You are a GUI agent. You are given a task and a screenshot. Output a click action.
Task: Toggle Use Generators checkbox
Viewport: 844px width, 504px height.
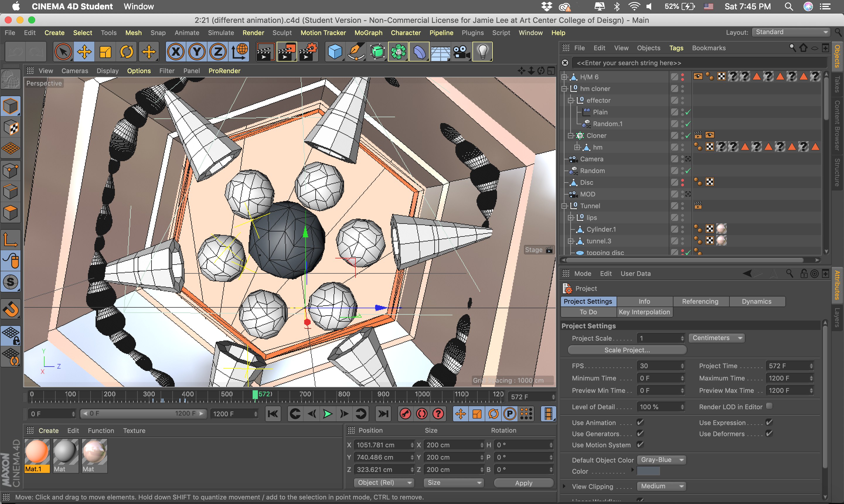click(641, 433)
